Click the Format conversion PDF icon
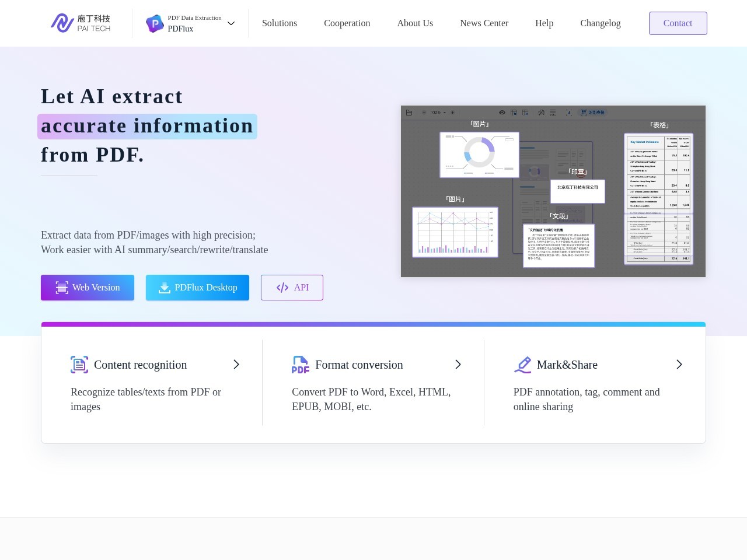747x560 pixels. click(301, 365)
